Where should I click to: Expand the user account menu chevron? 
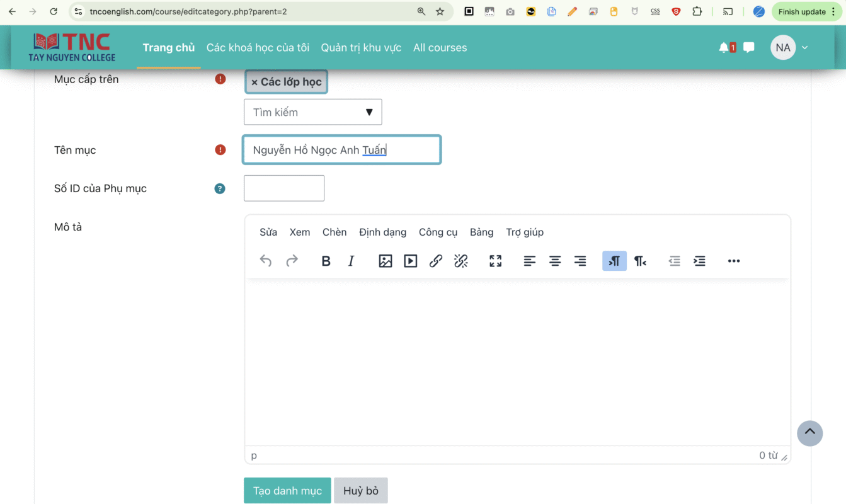804,48
